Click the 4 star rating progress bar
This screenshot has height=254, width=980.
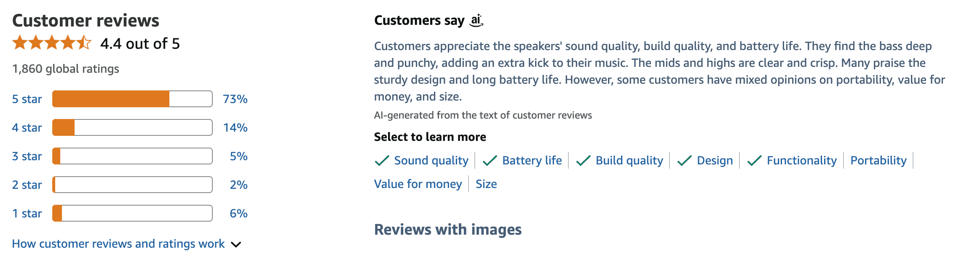pyautogui.click(x=131, y=127)
